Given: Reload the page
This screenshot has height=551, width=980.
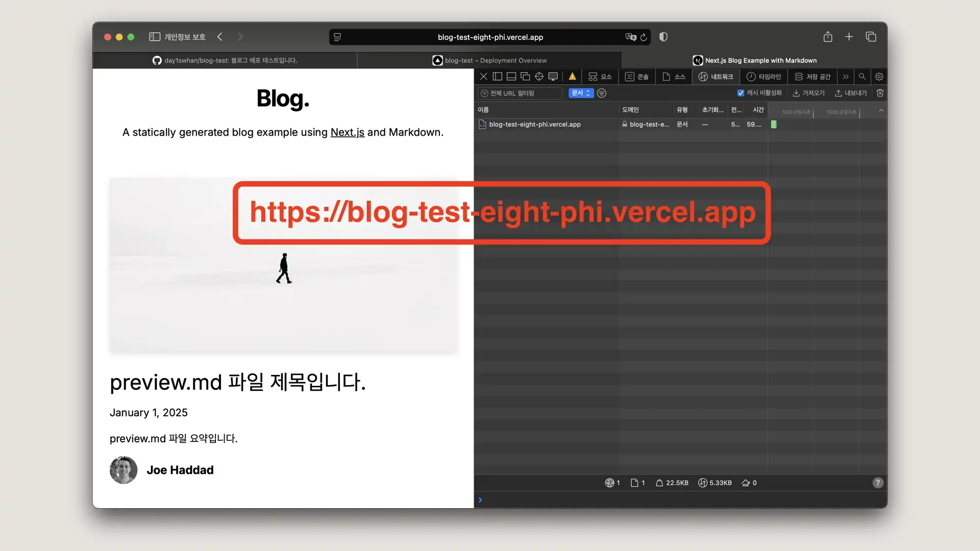Looking at the screenshot, I should click(644, 37).
